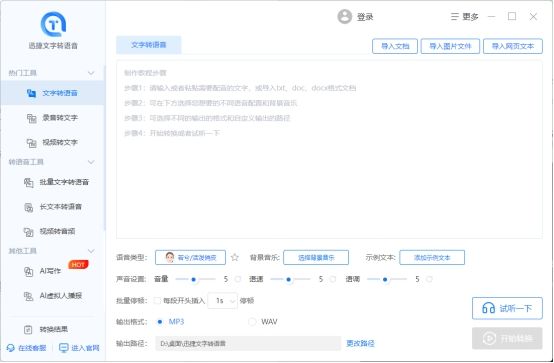
Task: Maximize the application window
Action: (x=512, y=16)
